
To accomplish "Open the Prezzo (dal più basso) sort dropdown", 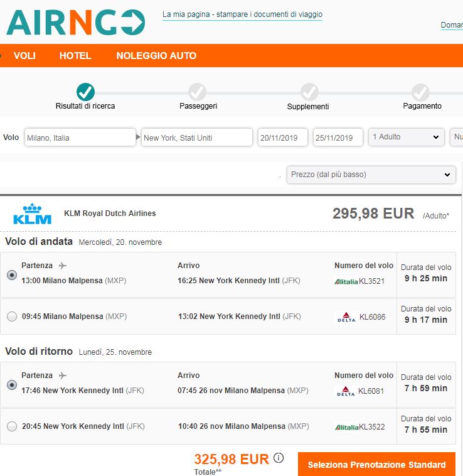I will click(x=371, y=175).
